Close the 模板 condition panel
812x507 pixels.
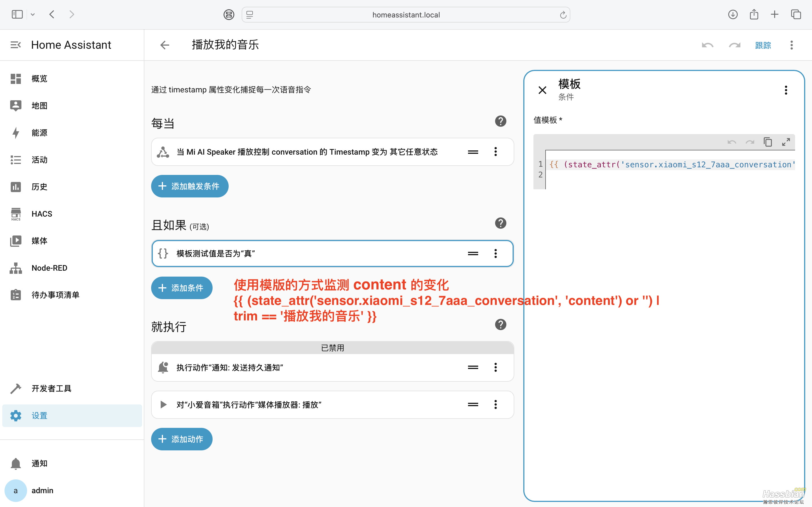542,90
